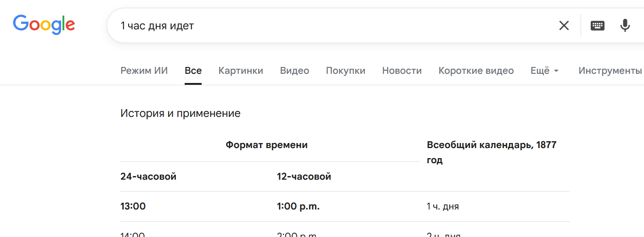Click the Формат времени column header
The width and height of the screenshot is (644, 237).
click(x=266, y=145)
